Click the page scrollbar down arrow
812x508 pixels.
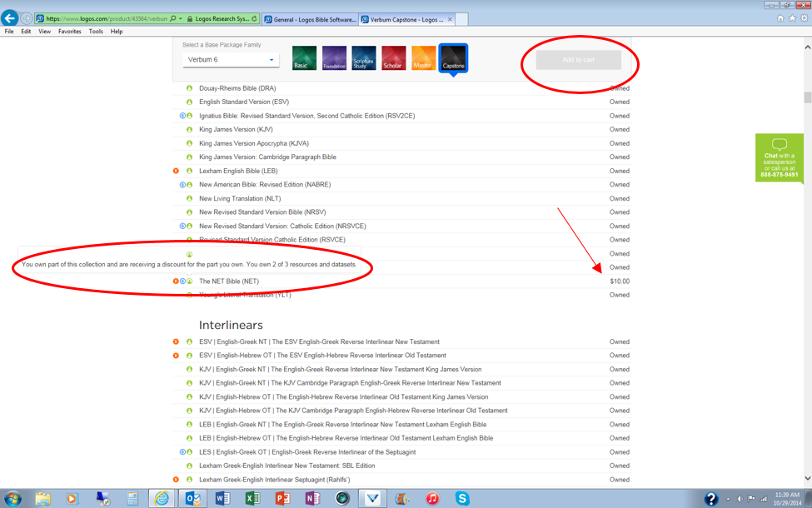click(x=807, y=479)
